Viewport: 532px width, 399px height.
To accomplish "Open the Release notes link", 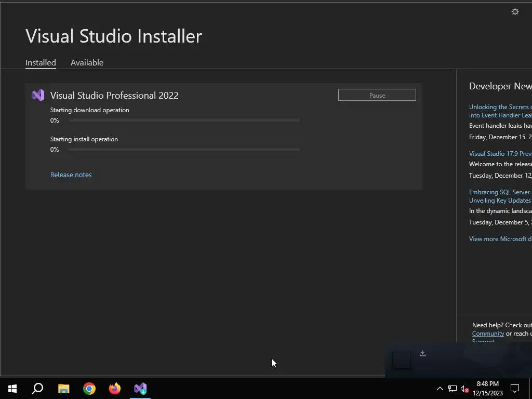I will click(71, 175).
